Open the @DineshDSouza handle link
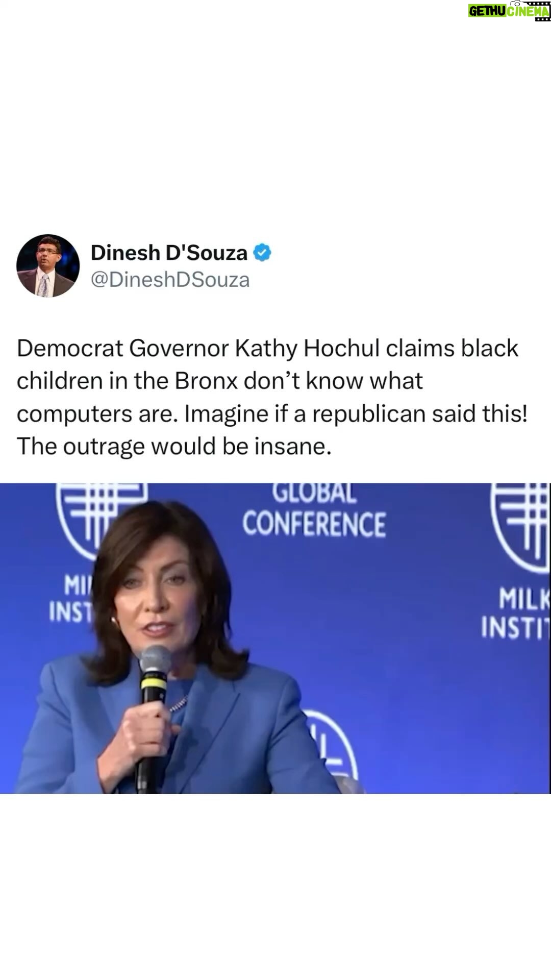This screenshot has width=551, height=980. pyautogui.click(x=170, y=280)
